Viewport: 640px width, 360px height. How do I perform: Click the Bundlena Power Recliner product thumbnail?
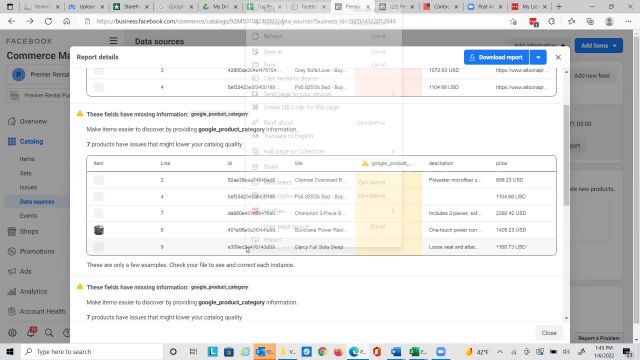[99, 230]
